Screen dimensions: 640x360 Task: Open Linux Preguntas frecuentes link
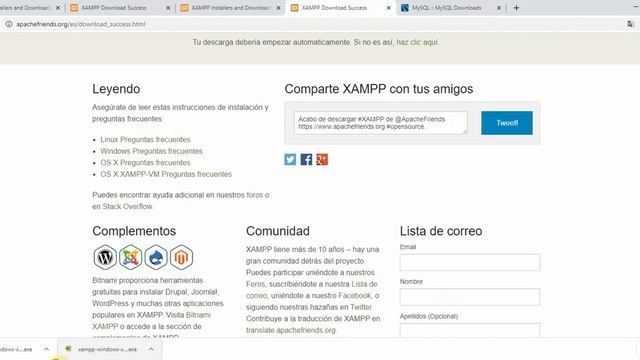click(145, 140)
